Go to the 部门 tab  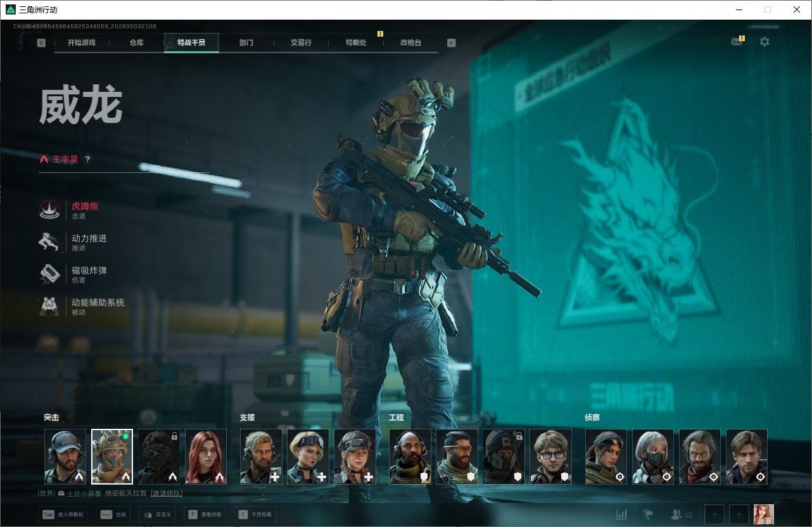click(246, 42)
